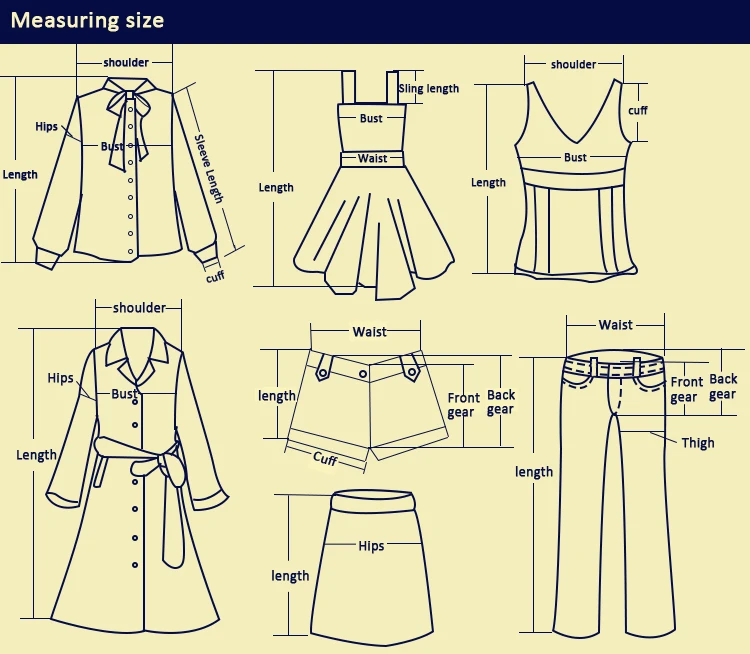Click 'length' label beside the trousers
This screenshot has width=750, height=654.
coord(534,472)
